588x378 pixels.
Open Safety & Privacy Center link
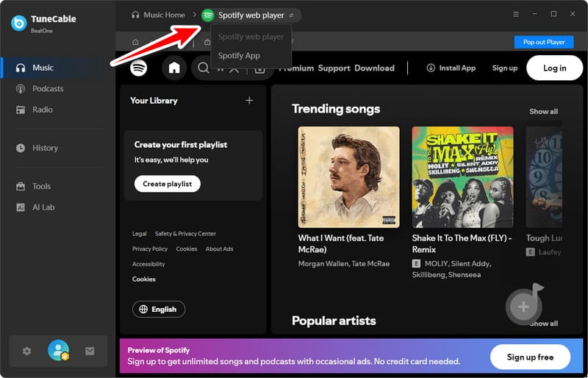185,233
